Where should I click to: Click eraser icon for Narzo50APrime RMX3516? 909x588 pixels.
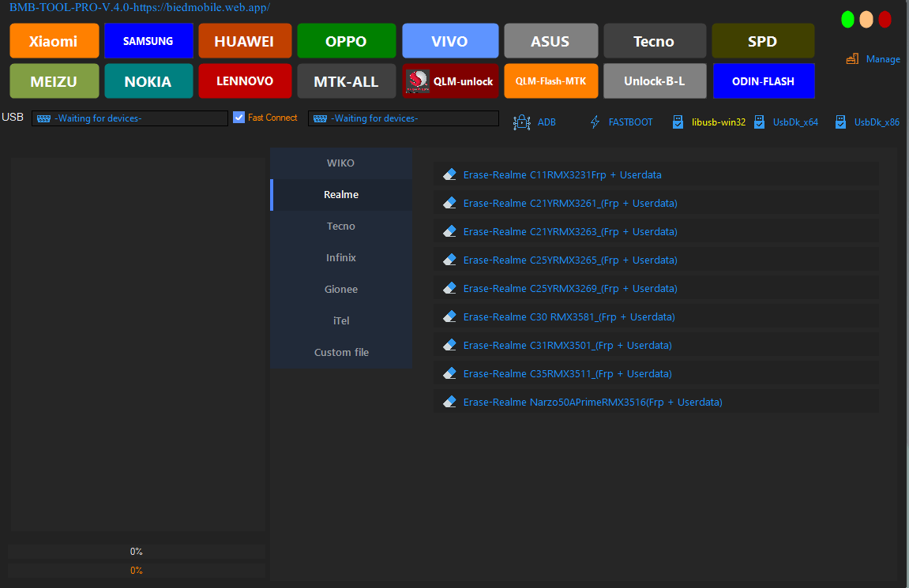coord(450,402)
